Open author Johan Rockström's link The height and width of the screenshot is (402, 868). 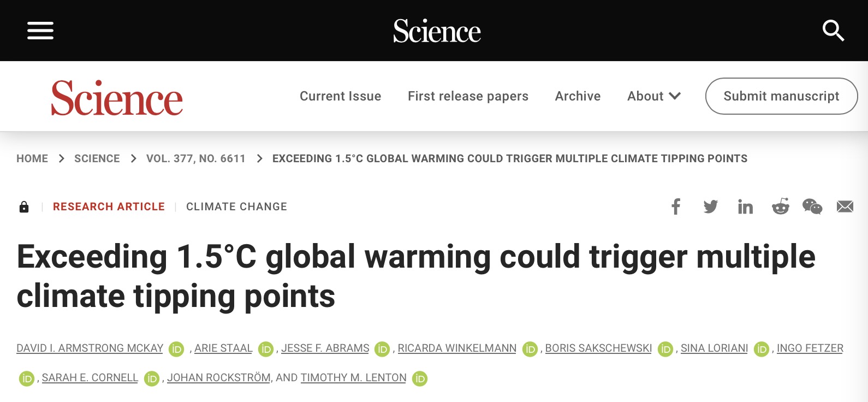(x=219, y=378)
